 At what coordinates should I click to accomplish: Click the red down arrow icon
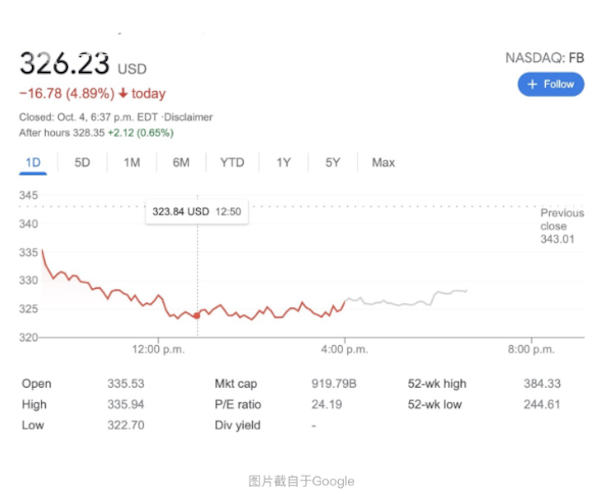[x=123, y=93]
